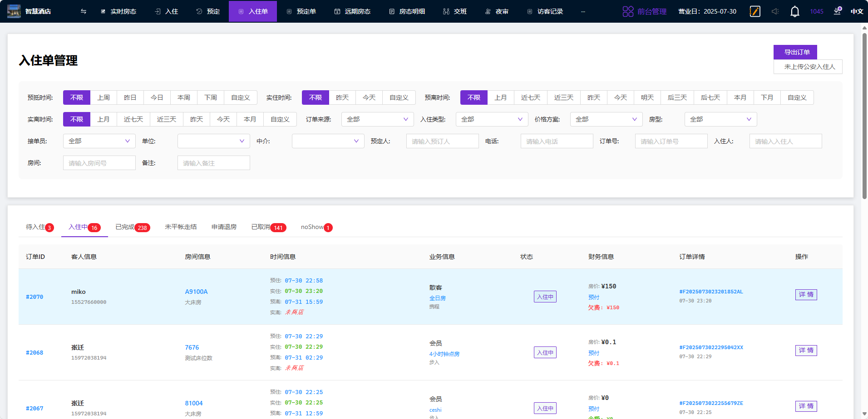Open notifications bell icon

click(795, 11)
